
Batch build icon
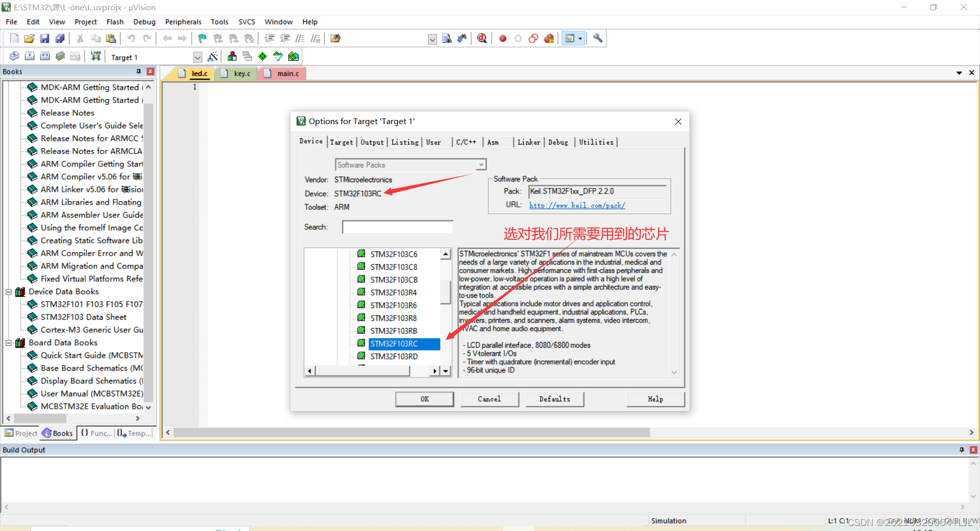[x=60, y=56]
